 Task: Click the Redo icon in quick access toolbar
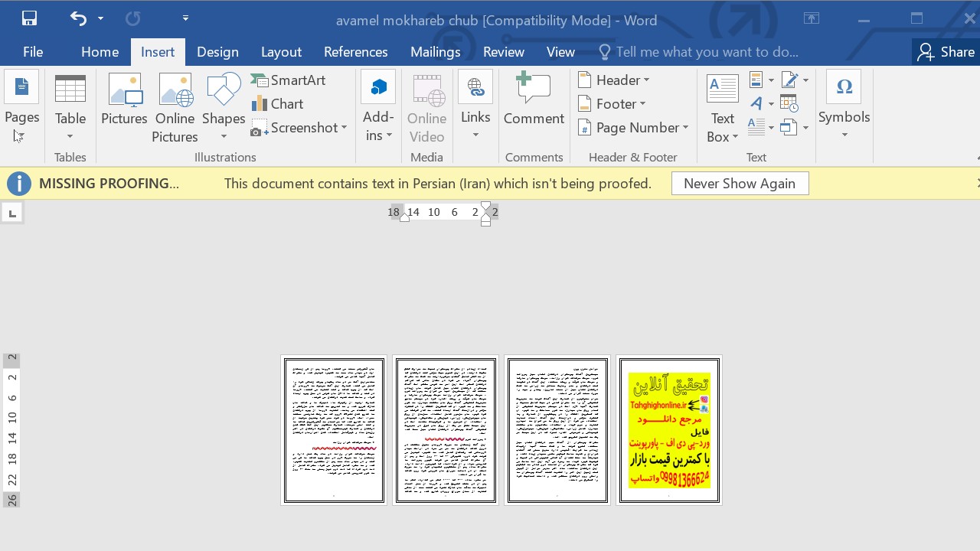pos(132,18)
